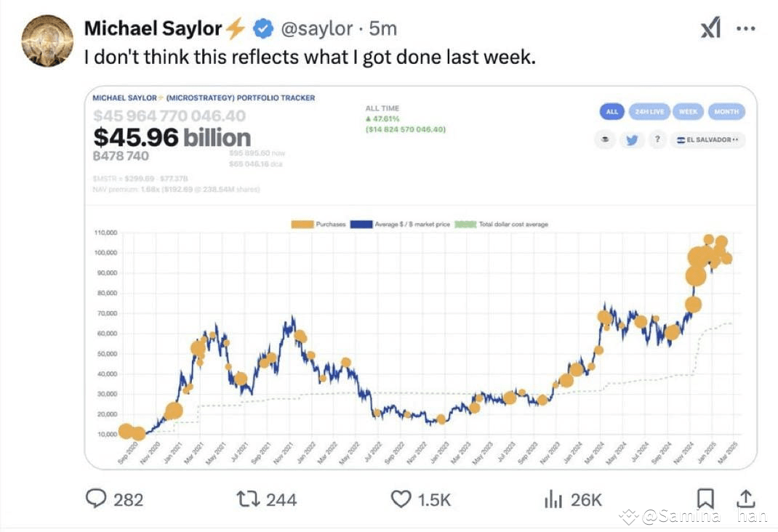778x532 pixels.
Task: Toggle the eye visibility icon on the tracker
Action: (x=606, y=139)
